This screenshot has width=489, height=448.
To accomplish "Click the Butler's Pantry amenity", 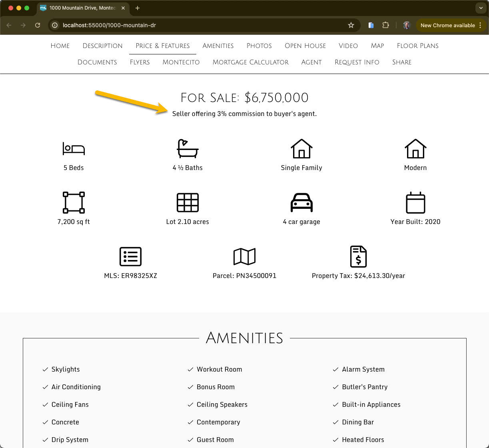I will coord(365,387).
